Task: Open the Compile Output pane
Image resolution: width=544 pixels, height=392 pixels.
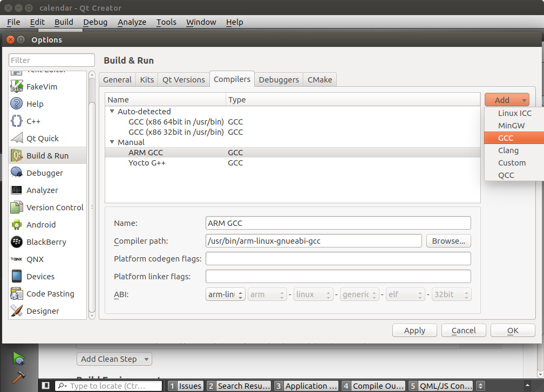Action: tap(373, 386)
